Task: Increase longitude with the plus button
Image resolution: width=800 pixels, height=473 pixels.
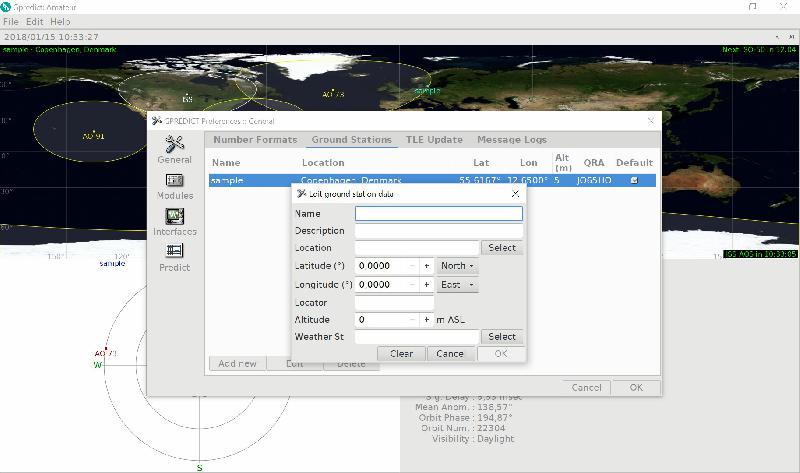Action: point(427,285)
